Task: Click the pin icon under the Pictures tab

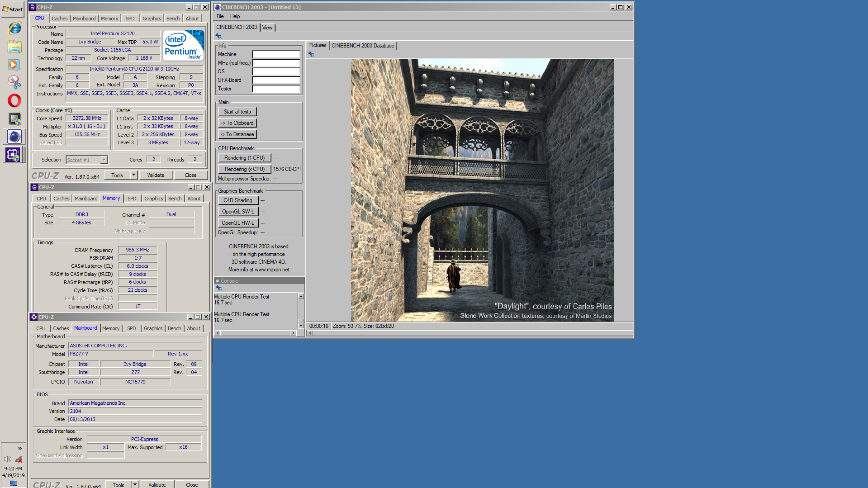Action: pyautogui.click(x=311, y=54)
